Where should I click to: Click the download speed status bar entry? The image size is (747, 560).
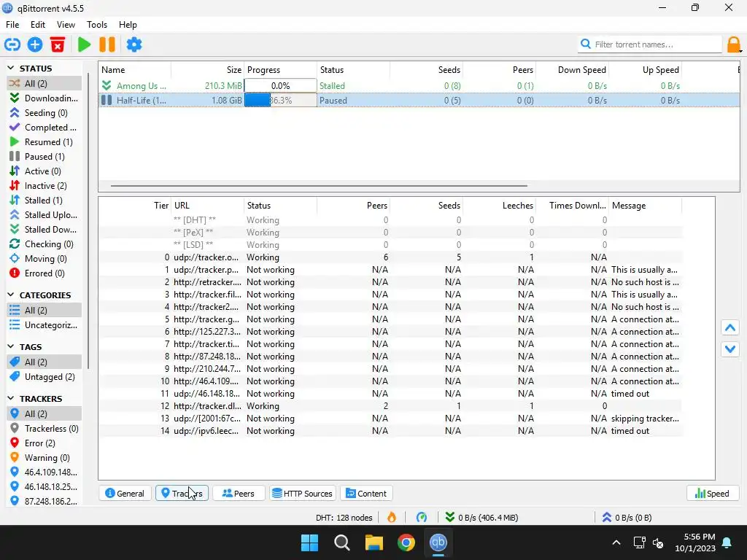(x=481, y=518)
